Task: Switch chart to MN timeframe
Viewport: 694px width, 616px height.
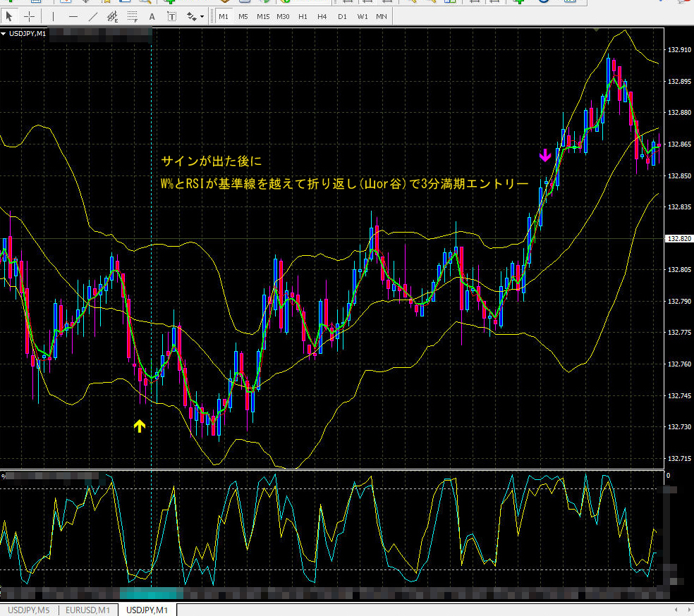Action: pos(381,17)
